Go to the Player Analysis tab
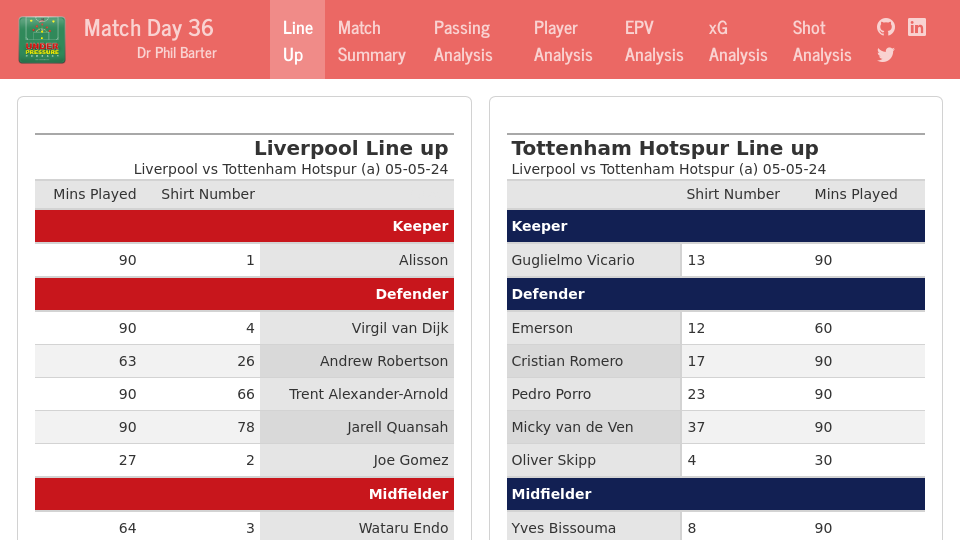Viewport: 960px width, 540px height. (x=563, y=40)
